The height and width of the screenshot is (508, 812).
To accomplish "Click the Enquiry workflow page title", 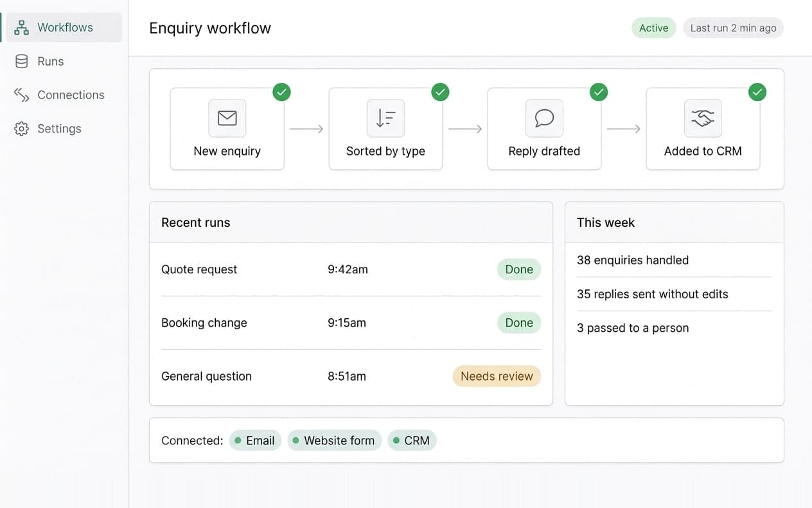I will click(x=210, y=28).
